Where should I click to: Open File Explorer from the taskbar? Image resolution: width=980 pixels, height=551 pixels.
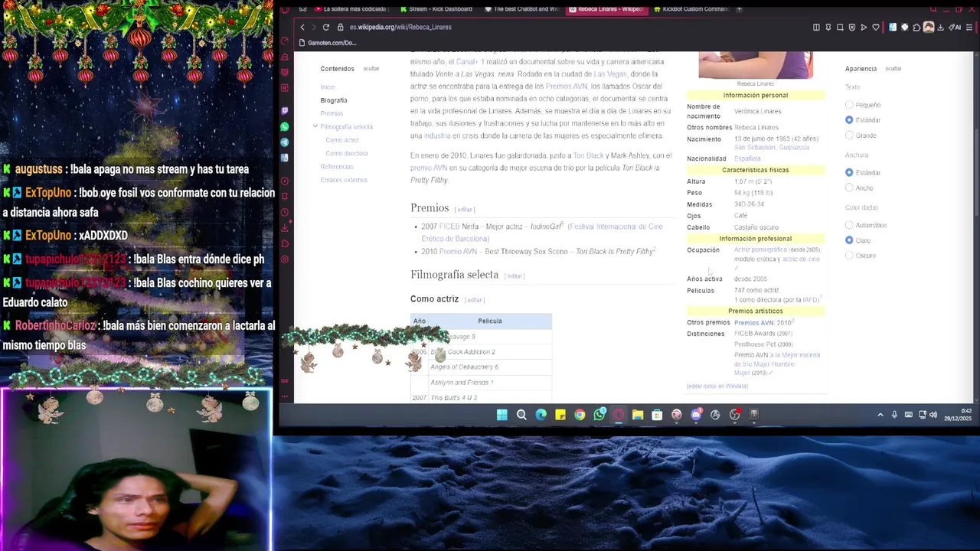coord(638,415)
